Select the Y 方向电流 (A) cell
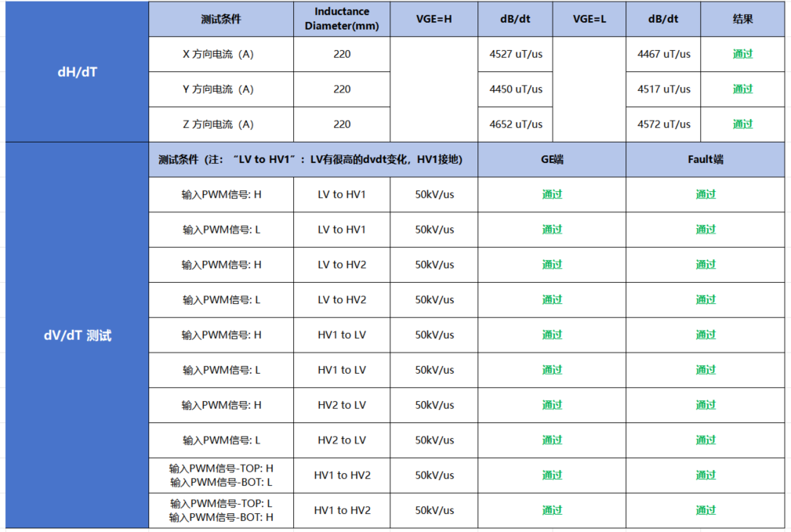Image resolution: width=791 pixels, height=532 pixels. (221, 89)
